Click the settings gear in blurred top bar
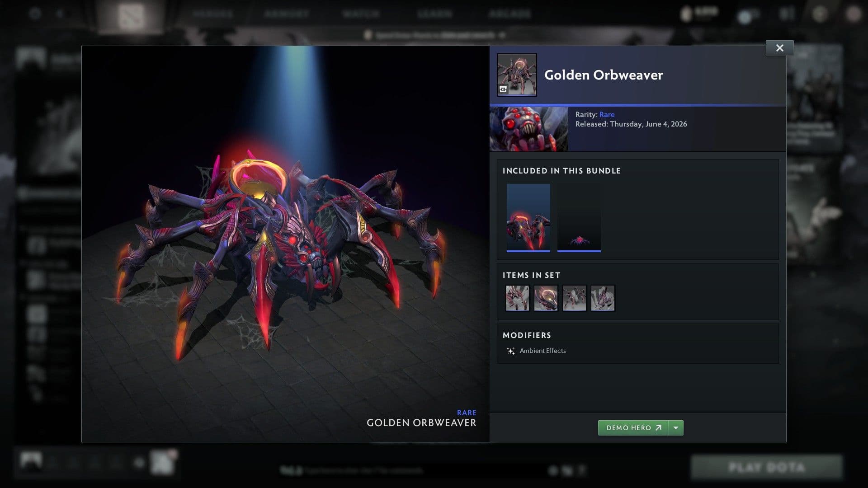868x488 pixels. point(35,14)
